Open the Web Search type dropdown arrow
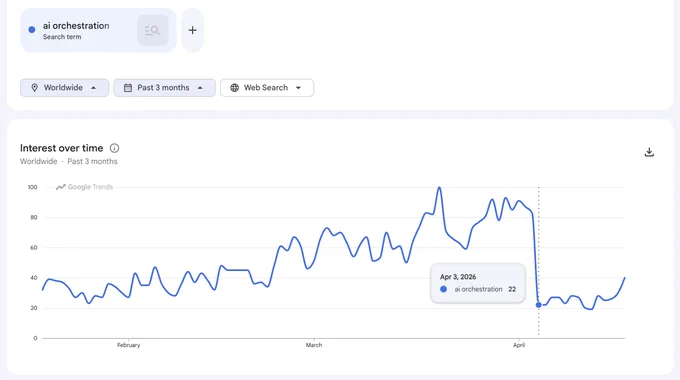Viewport: 680px width, 380px height. [x=298, y=88]
